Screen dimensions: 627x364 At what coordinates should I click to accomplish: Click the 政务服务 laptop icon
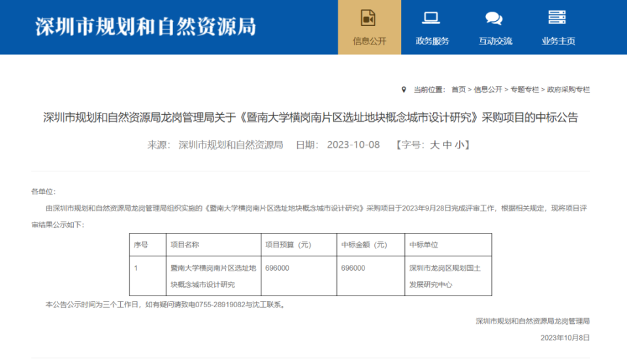431,18
